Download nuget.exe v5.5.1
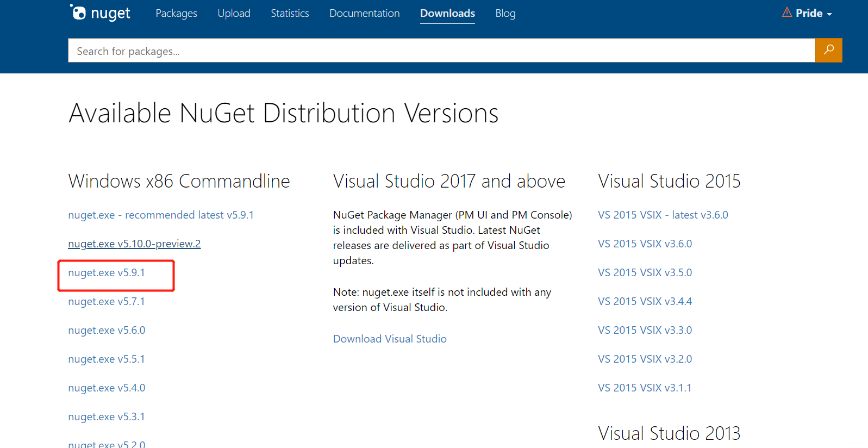 [x=107, y=359]
